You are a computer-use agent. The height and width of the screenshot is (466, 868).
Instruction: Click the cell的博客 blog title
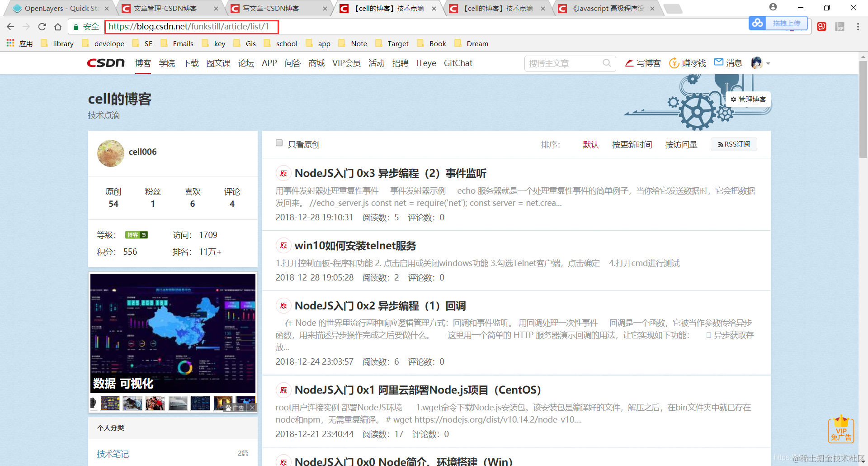click(x=120, y=99)
